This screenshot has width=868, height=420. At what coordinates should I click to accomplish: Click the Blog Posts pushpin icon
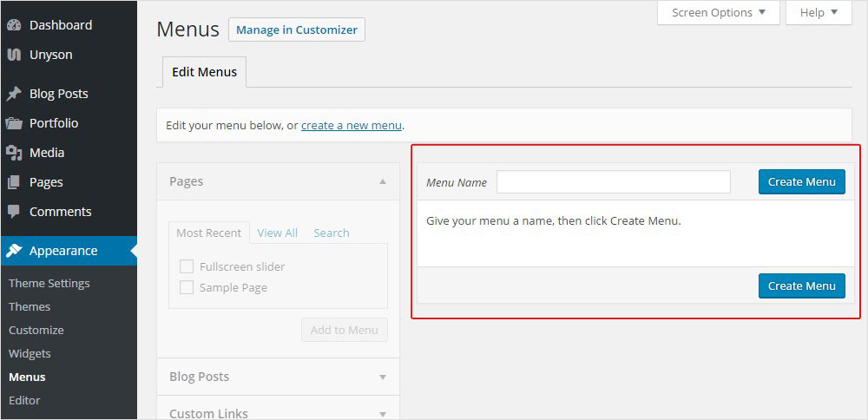(14, 94)
